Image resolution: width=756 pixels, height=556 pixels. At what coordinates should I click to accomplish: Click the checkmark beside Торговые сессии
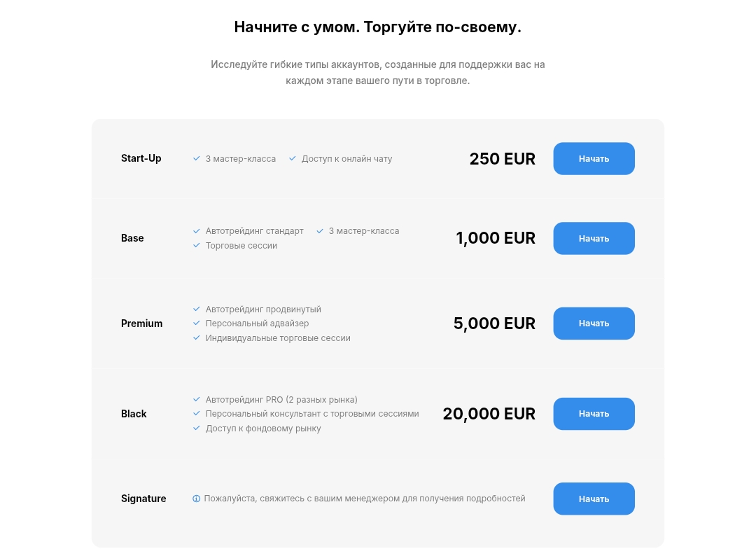pyautogui.click(x=196, y=246)
